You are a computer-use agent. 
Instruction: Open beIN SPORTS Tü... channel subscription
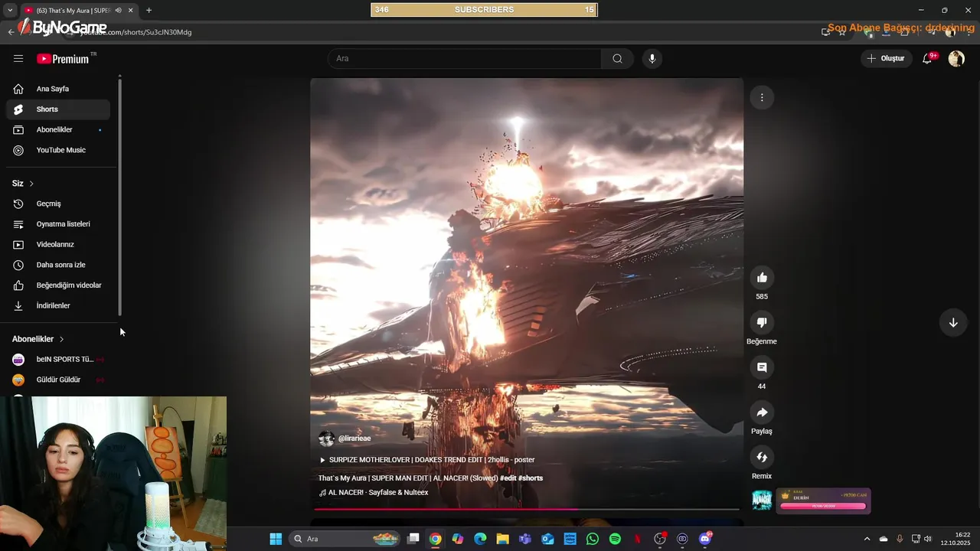click(x=58, y=359)
